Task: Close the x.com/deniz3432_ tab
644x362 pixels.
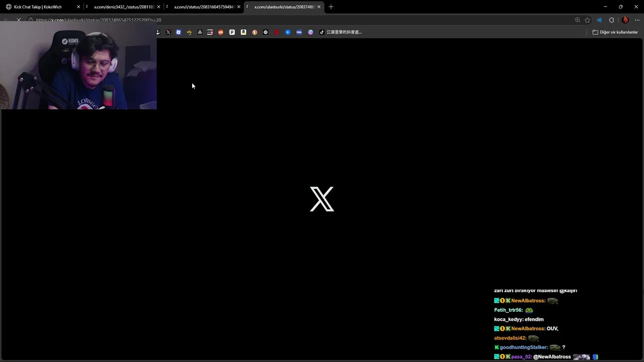Action: point(158,7)
